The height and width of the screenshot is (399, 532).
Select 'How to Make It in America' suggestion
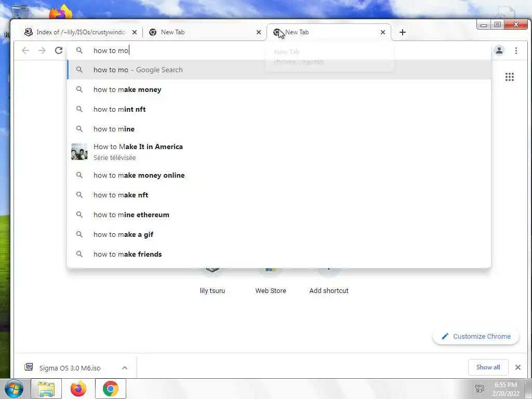click(279, 152)
